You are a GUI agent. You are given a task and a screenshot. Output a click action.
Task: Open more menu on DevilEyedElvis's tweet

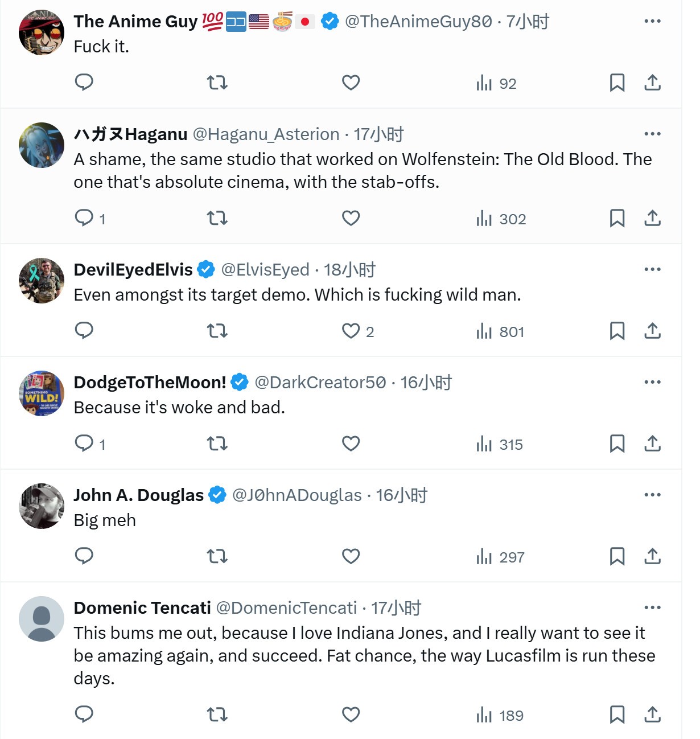pos(652,269)
